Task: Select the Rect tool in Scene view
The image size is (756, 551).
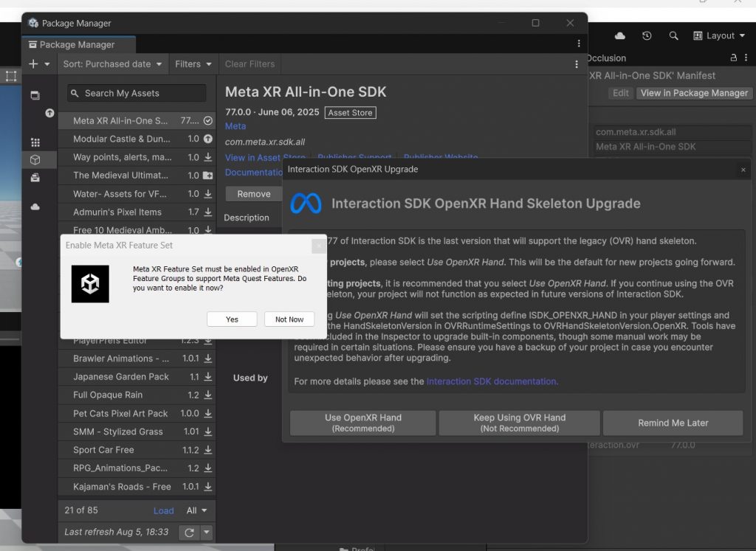Action: (x=10, y=76)
